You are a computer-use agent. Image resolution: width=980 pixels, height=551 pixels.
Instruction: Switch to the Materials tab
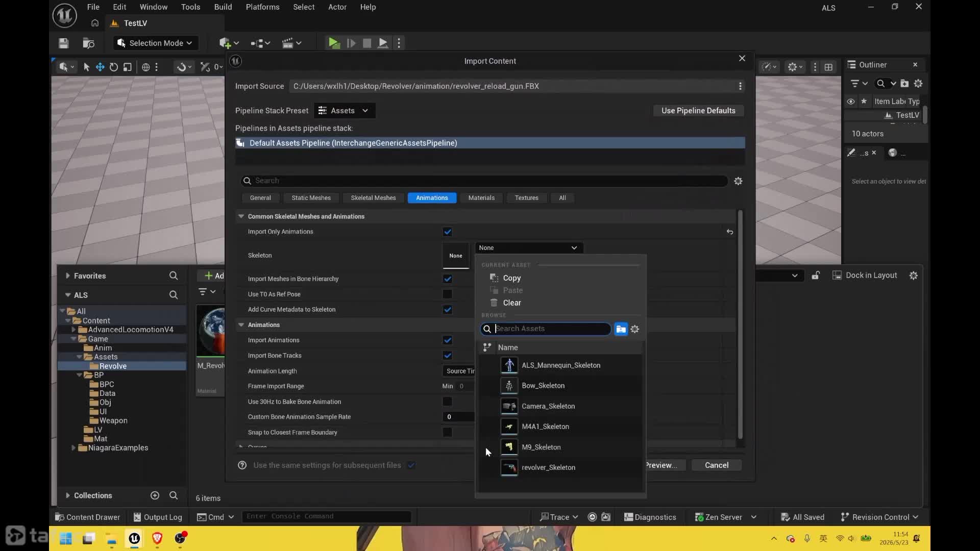tap(481, 198)
